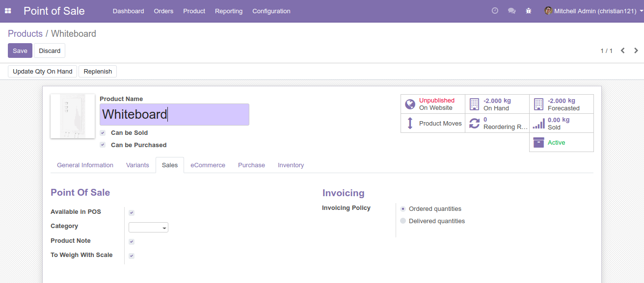Click the globe website publish icon

410,104
